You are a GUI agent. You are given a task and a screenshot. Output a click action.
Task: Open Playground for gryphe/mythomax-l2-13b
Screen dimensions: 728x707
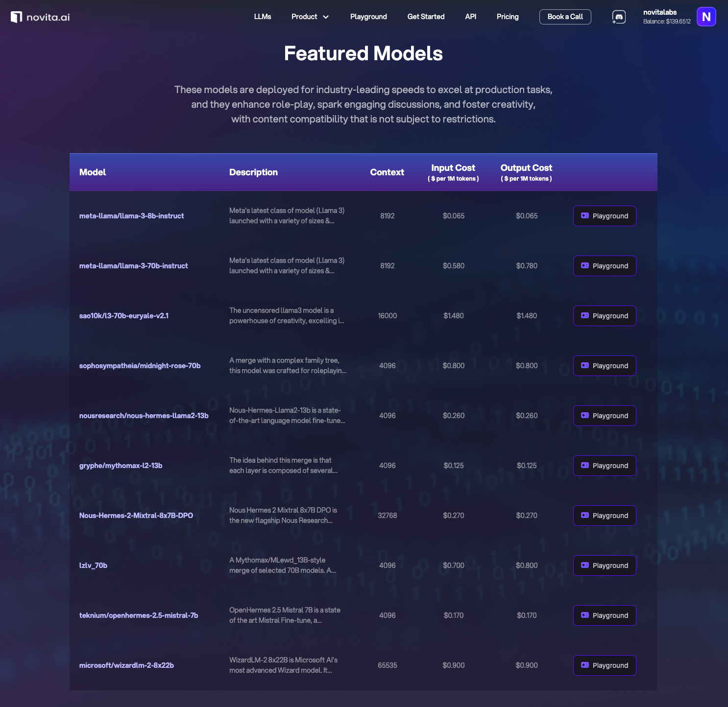point(605,466)
